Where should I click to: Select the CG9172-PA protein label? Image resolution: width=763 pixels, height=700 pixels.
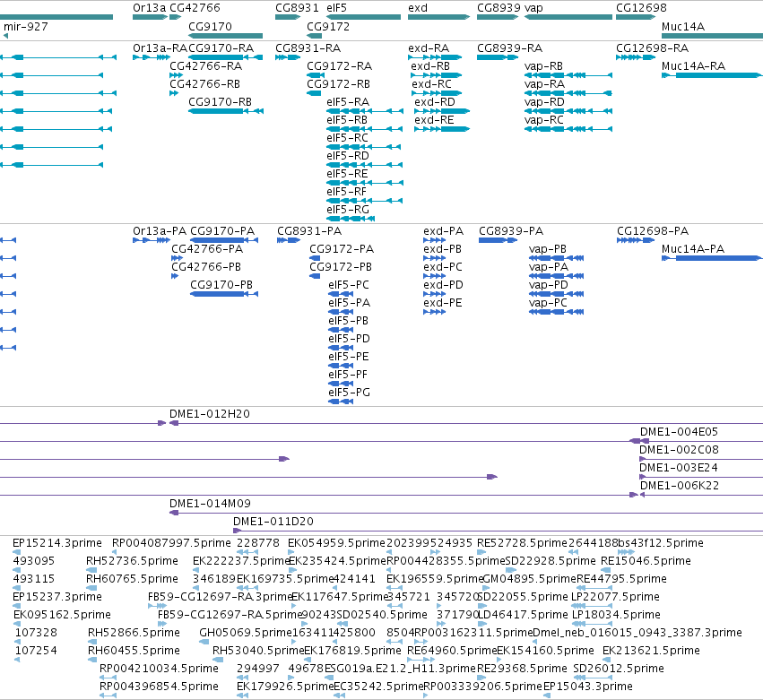[342, 249]
